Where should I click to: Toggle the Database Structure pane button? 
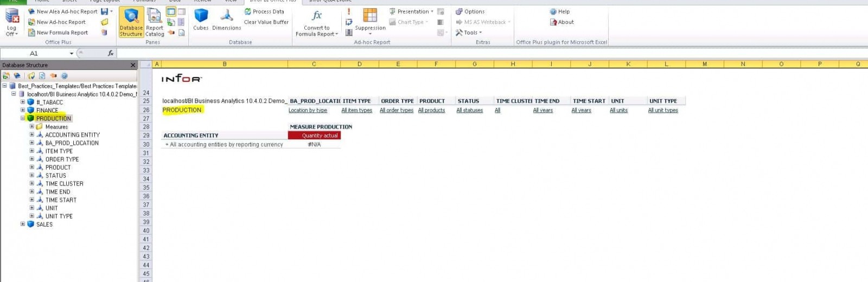pyautogui.click(x=131, y=22)
